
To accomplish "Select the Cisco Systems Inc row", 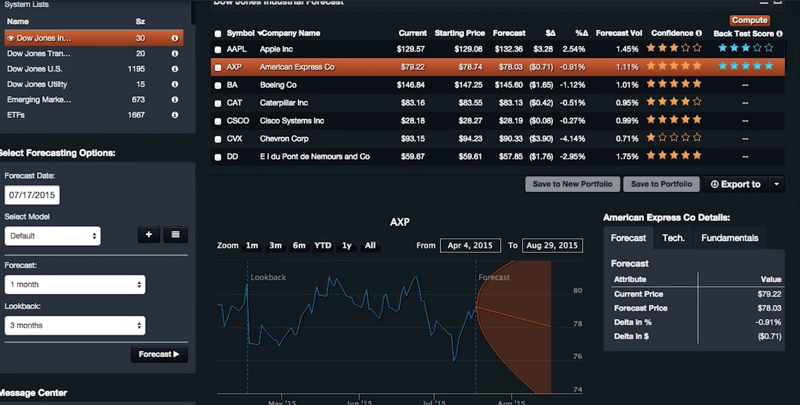I will point(498,121).
